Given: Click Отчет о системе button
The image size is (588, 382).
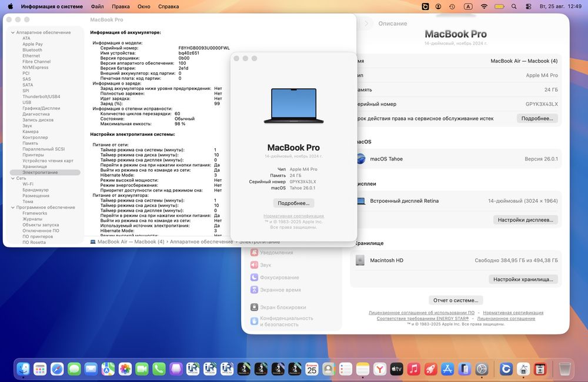Looking at the screenshot, I should 456,300.
